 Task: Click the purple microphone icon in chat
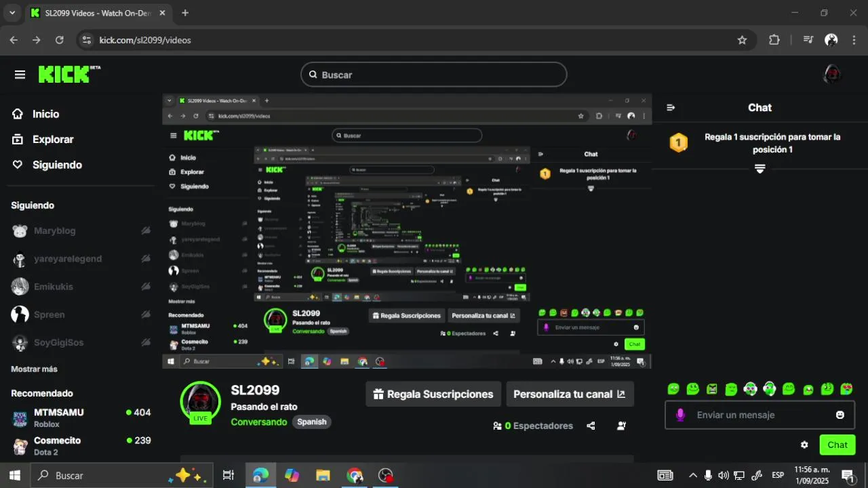[x=680, y=415]
